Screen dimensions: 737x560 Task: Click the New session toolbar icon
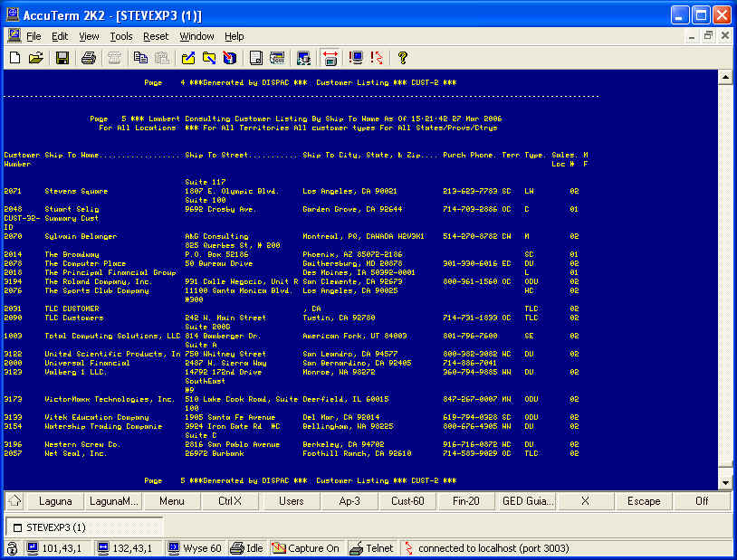[14, 58]
